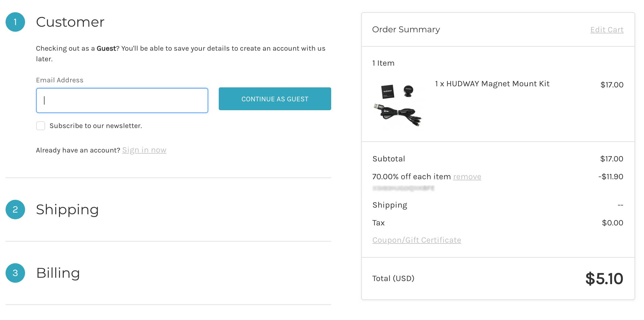Image resolution: width=644 pixels, height=320 pixels.
Task: Expand the Coupon/Gift Certificate entry
Action: (x=417, y=240)
